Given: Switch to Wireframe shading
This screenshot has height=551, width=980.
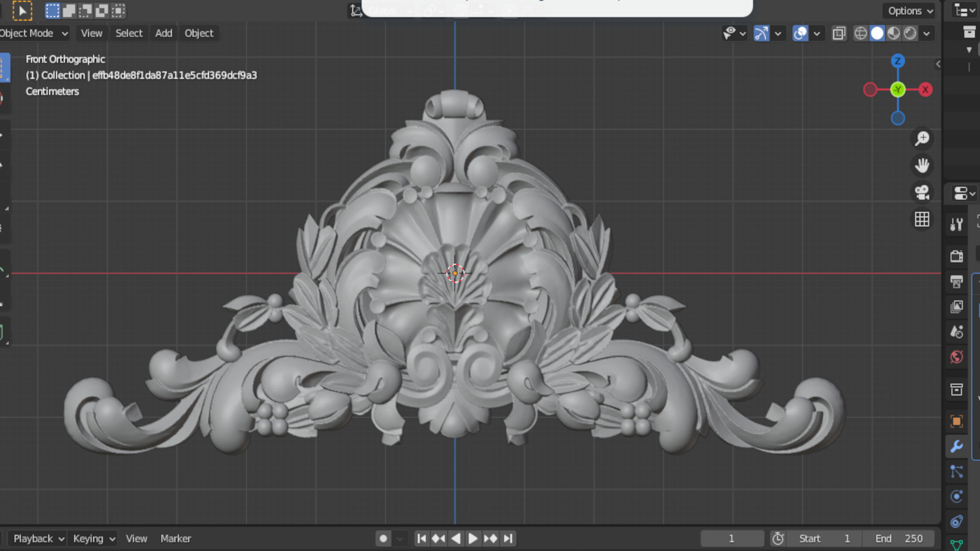Looking at the screenshot, I should pyautogui.click(x=861, y=33).
